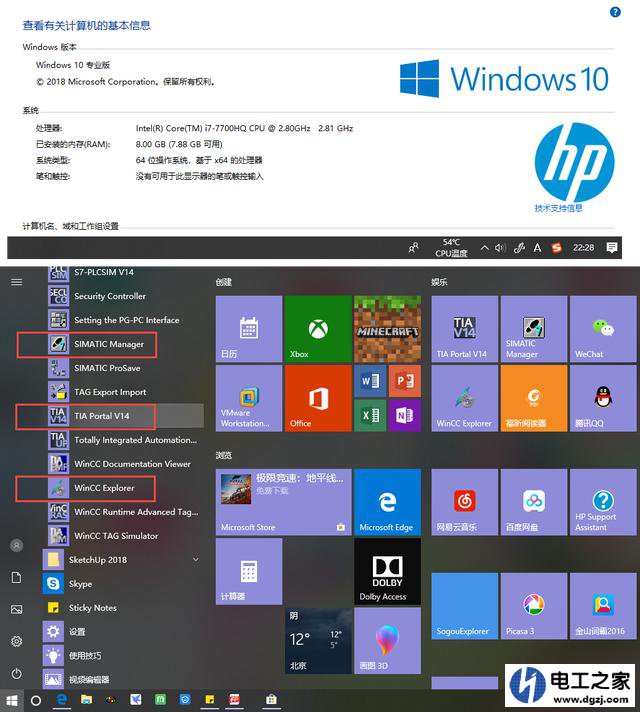640x712 pixels.
Task: Open Documents from Start sidebar
Action: [16, 578]
